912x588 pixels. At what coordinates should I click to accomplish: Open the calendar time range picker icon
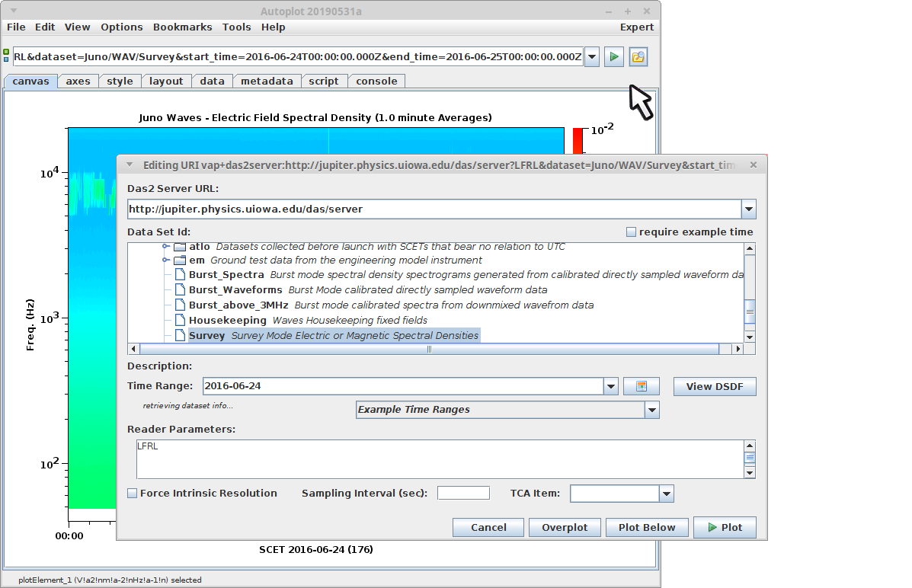641,386
